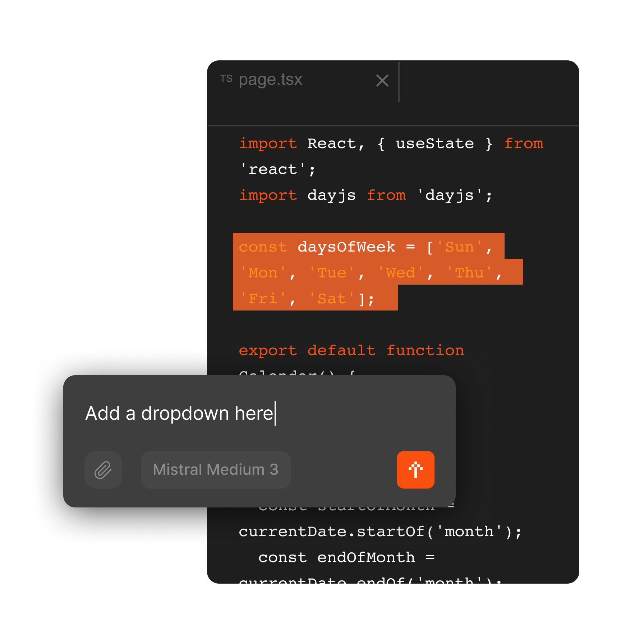The height and width of the screenshot is (644, 644).
Task: Close the page.tsx tab
Action: click(382, 80)
